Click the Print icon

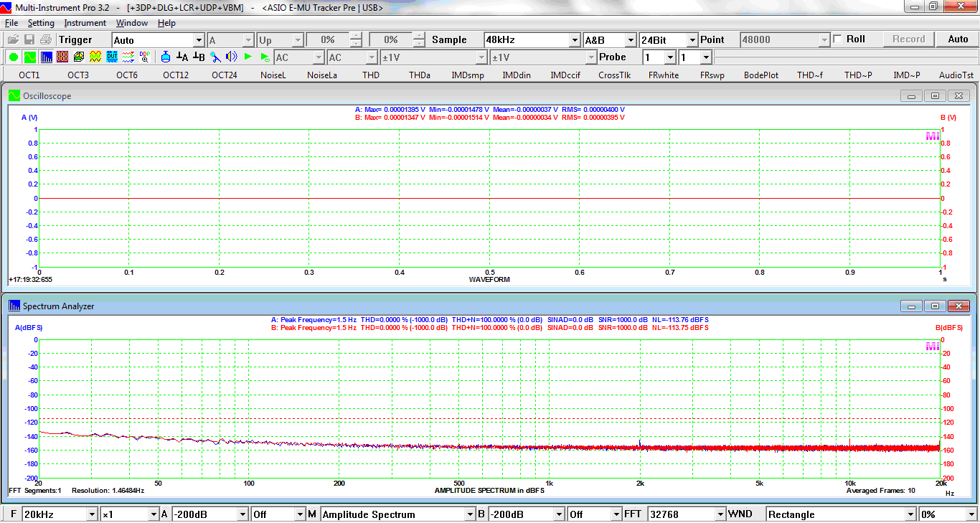46,40
